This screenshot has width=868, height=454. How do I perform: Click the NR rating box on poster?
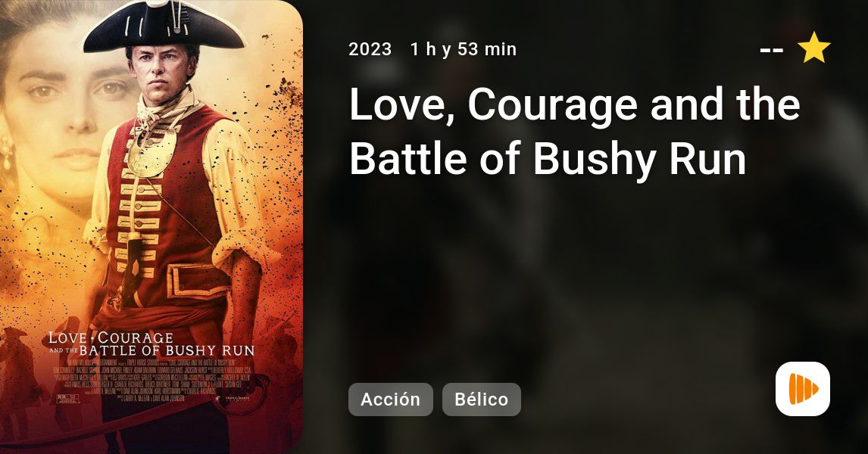(69, 399)
